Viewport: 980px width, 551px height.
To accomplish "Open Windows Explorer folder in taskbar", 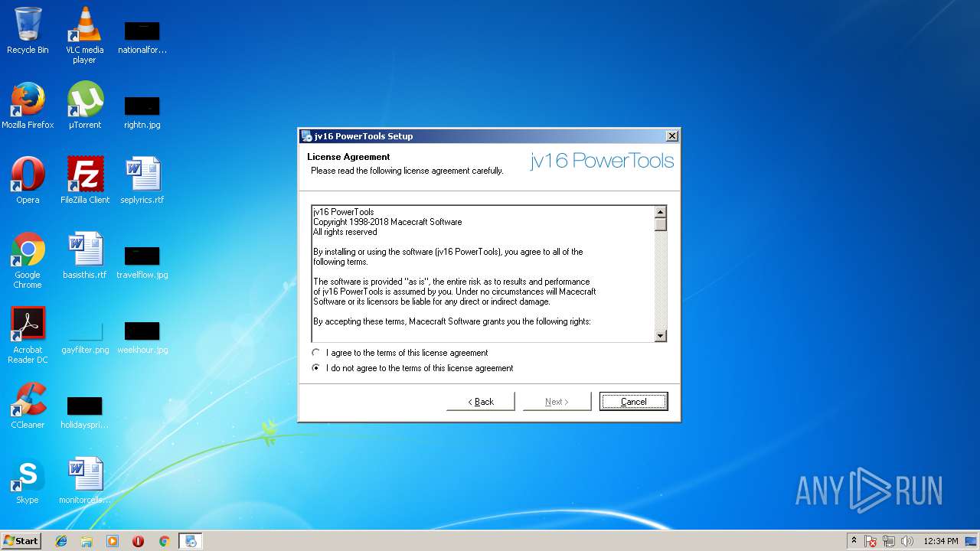I will [x=87, y=541].
